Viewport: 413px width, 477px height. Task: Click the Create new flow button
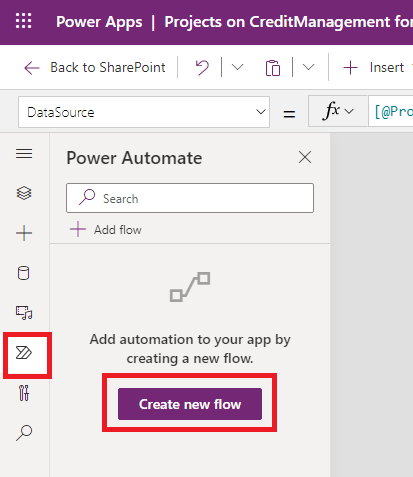[x=190, y=404]
